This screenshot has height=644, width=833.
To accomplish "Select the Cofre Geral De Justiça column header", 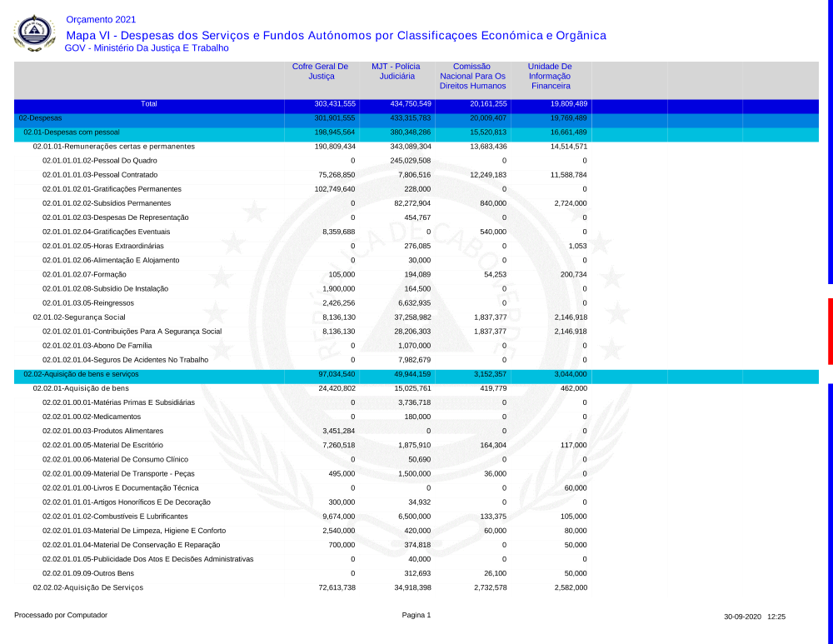I will point(320,72).
